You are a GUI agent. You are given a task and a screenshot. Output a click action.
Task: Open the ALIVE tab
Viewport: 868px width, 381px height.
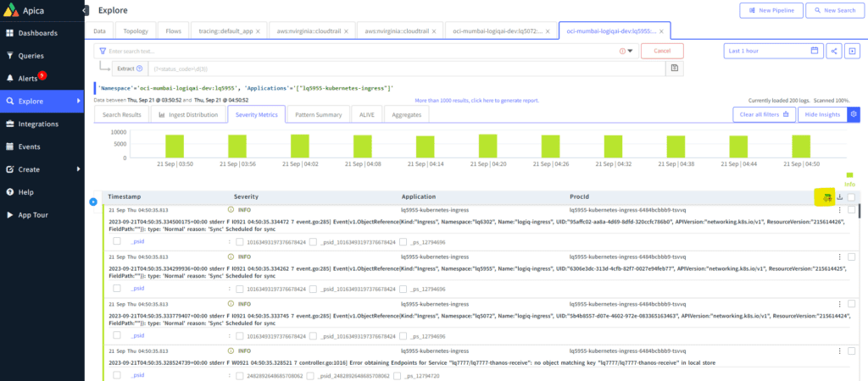367,114
